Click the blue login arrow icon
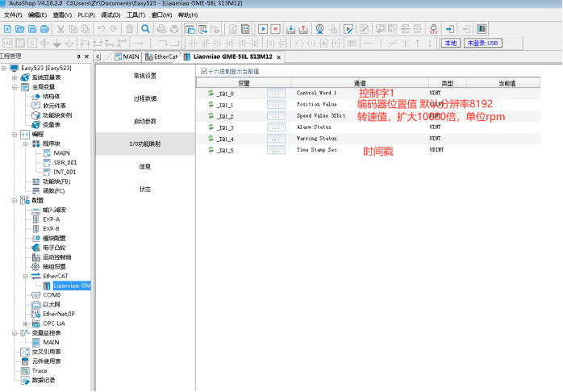 [x=450, y=29]
